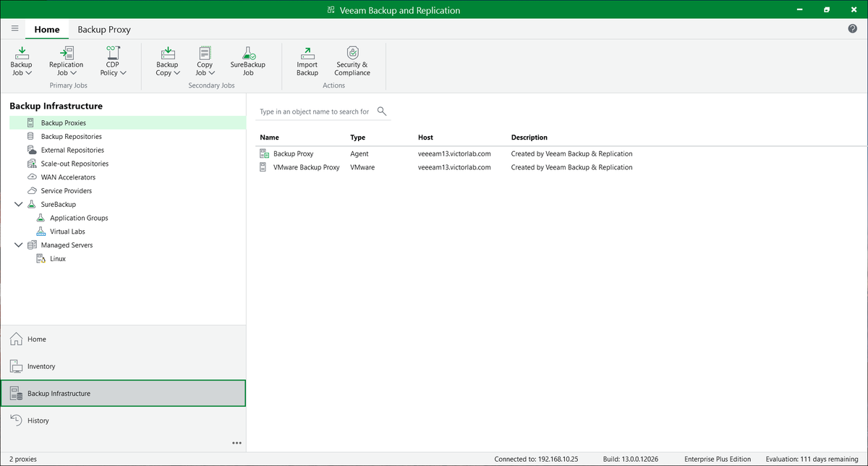The image size is (868, 466).
Task: Click the Agent type cell
Action: tap(359, 153)
